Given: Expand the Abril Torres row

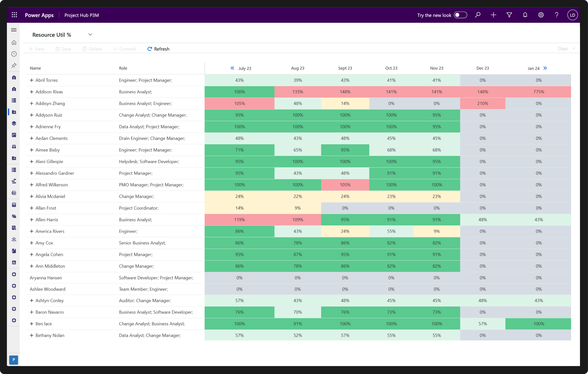Looking at the screenshot, I should [x=32, y=80].
